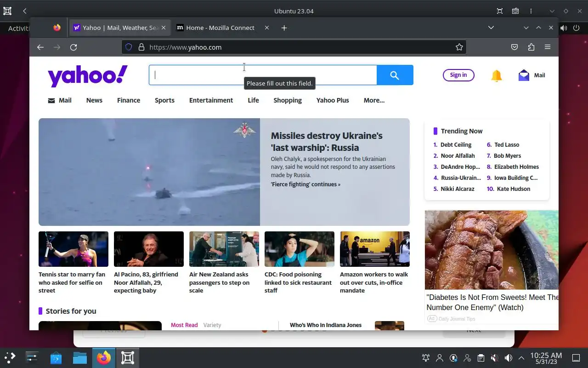Expand the More... navigation menu
Screen dimensions: 588x368
coord(374,100)
